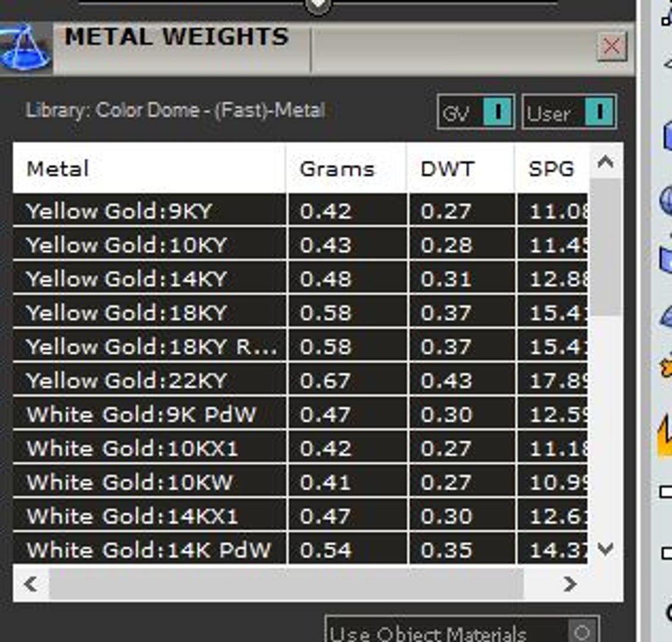Viewport: 672px width, 642px height.
Task: Select the White Gold:10KW row
Action: coord(300,482)
